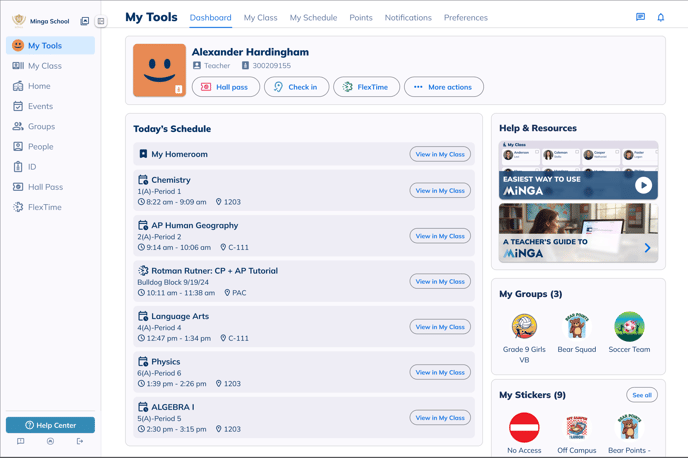Select the No Access sticker
The width and height of the screenshot is (688, 458).
(x=524, y=427)
